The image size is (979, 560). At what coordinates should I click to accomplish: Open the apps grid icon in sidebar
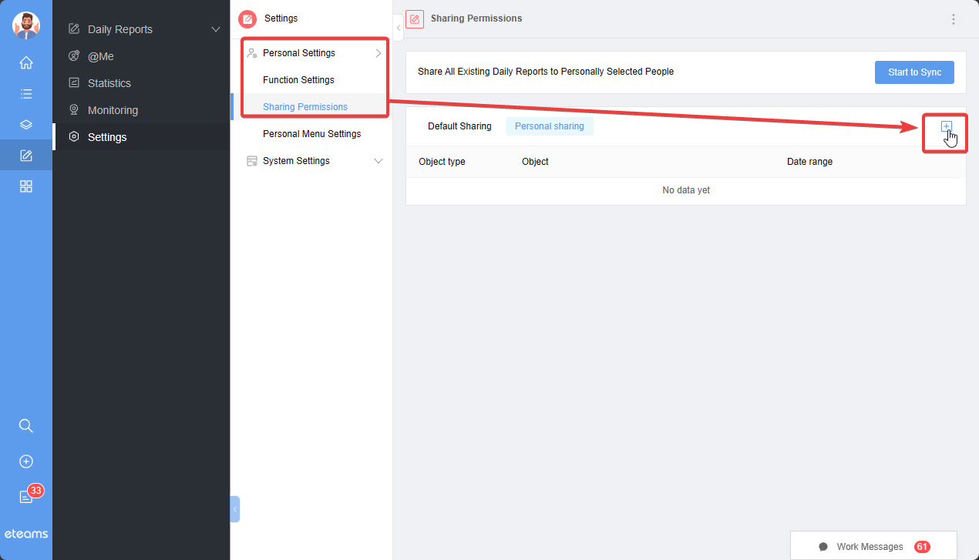tap(26, 186)
